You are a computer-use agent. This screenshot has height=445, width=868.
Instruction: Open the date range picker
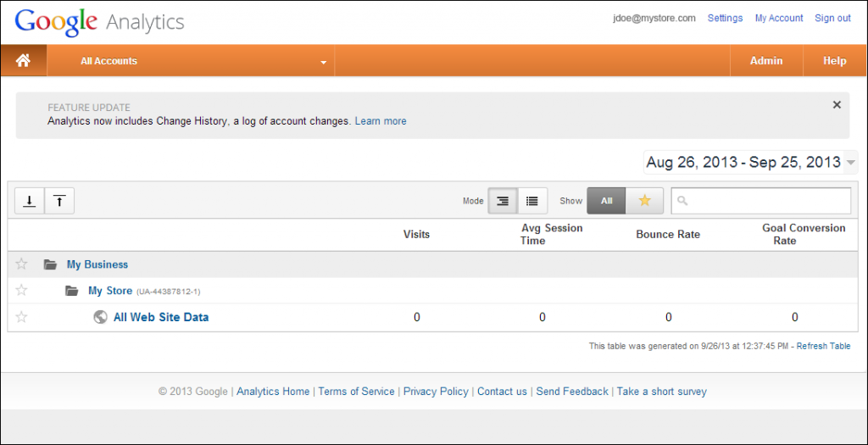pos(751,163)
